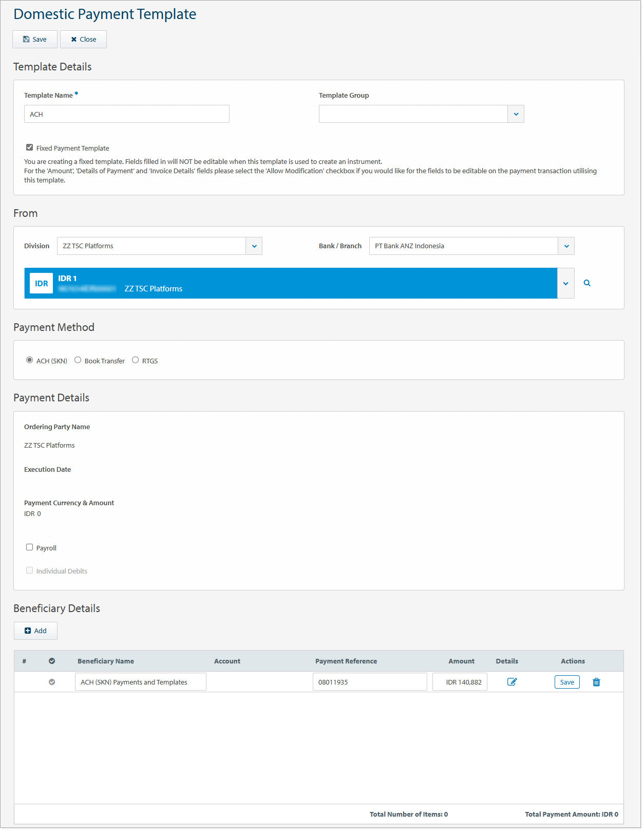Enable the Payroll checkbox
This screenshot has width=644, height=831.
pyautogui.click(x=30, y=547)
